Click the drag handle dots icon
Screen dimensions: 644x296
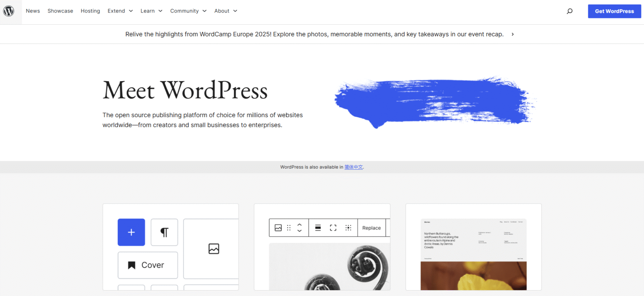click(x=289, y=228)
